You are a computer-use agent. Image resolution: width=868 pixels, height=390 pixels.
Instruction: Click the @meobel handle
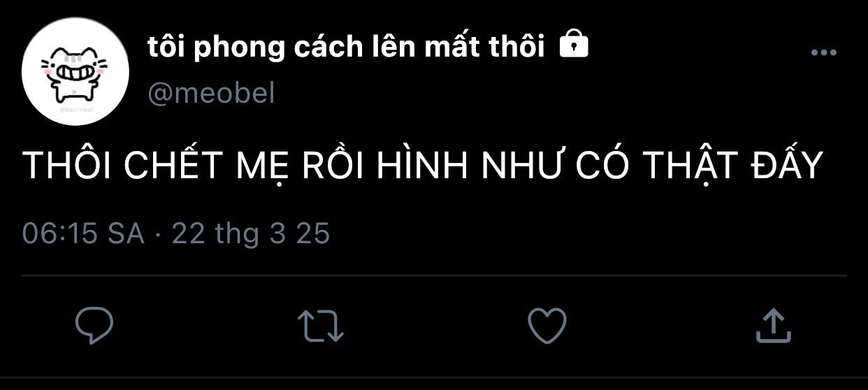(x=211, y=93)
